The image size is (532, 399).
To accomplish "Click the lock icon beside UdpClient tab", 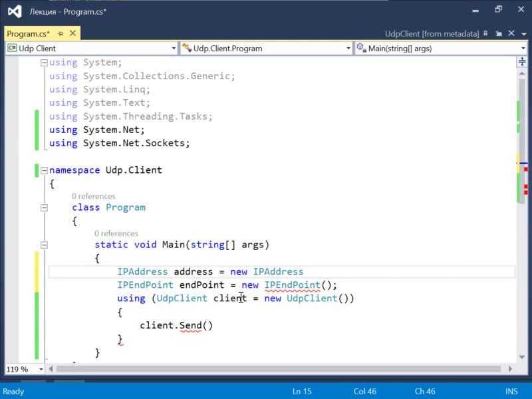I will (485, 33).
